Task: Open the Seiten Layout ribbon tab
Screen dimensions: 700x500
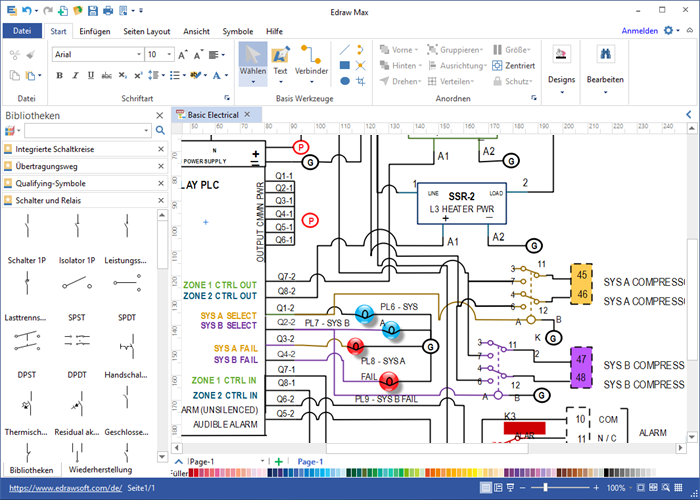Action: 146,31
